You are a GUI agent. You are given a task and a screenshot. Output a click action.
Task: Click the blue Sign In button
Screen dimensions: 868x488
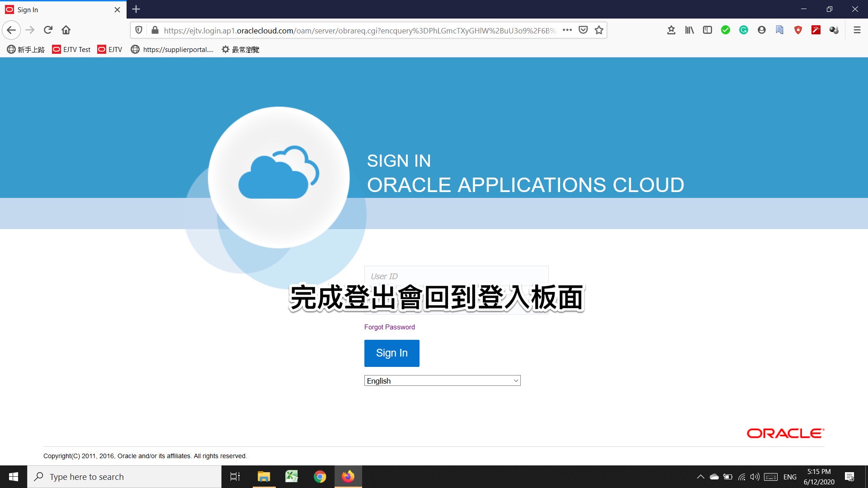point(392,353)
